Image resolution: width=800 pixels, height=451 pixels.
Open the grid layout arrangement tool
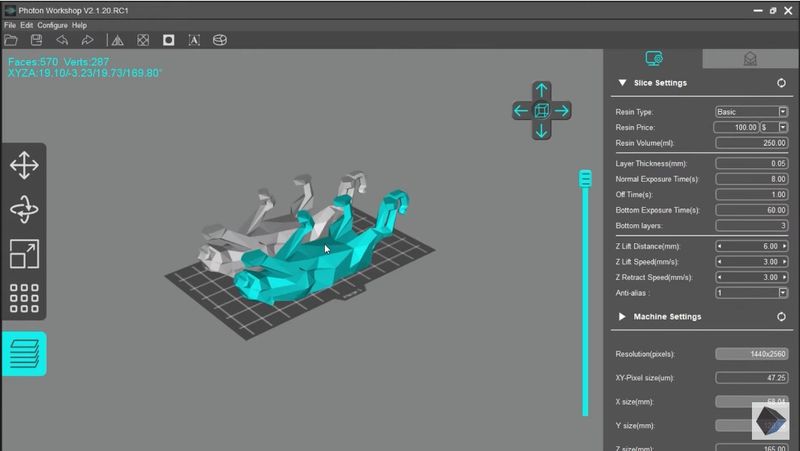coord(24,298)
